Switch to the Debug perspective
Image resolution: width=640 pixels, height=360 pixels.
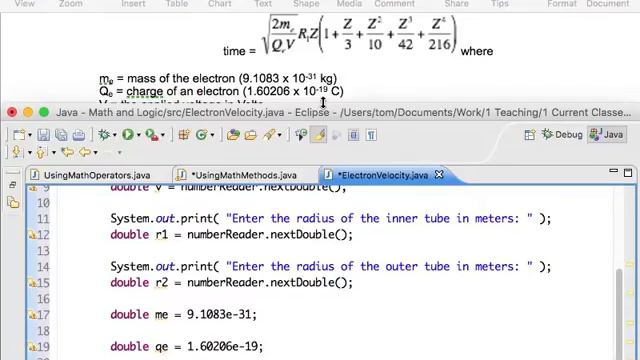[x=562, y=135]
